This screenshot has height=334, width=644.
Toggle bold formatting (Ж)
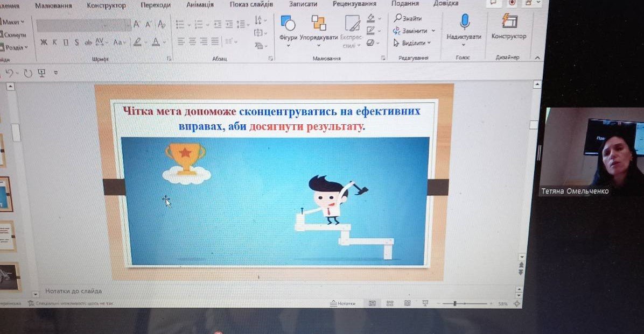(44, 42)
